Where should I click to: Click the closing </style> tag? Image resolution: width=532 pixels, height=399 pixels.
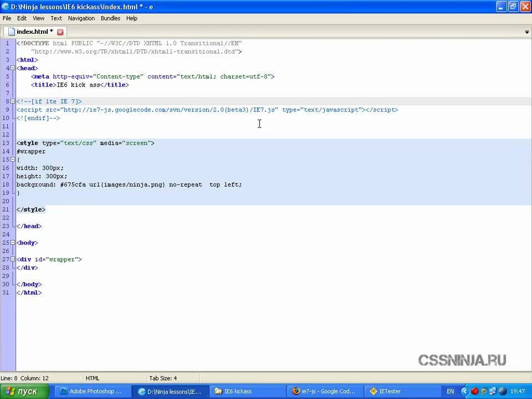pyautogui.click(x=31, y=209)
